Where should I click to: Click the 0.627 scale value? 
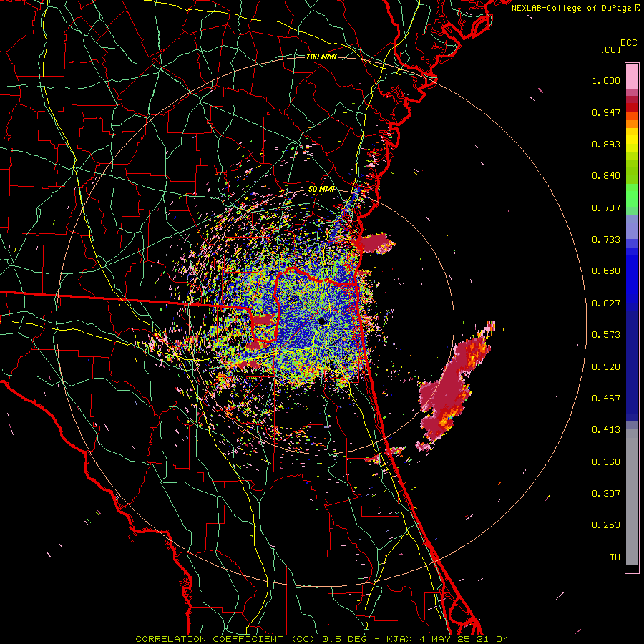606,303
